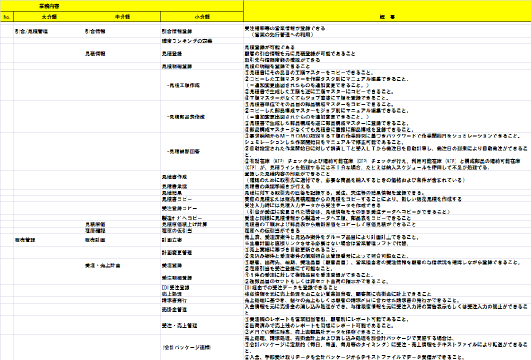The height and width of the screenshot is (360, 531).
Task: Select the 会計パッケージ連携 cell
Action: tap(186, 347)
